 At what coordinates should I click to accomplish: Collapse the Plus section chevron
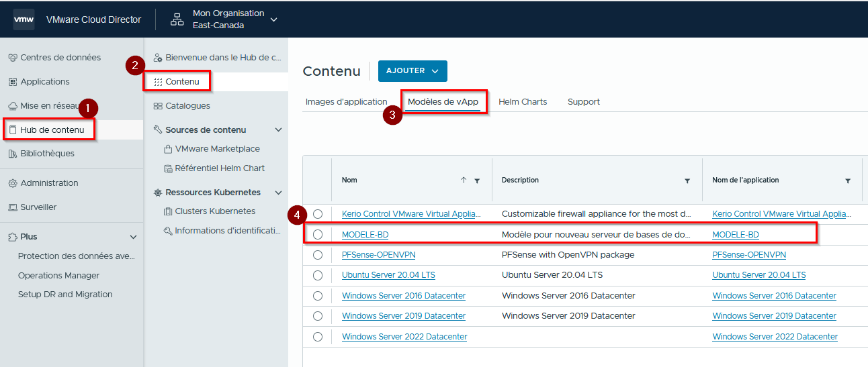tap(133, 238)
